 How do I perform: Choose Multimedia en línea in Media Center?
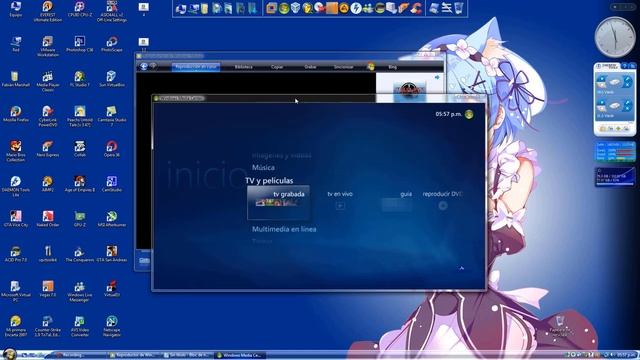[x=284, y=229]
